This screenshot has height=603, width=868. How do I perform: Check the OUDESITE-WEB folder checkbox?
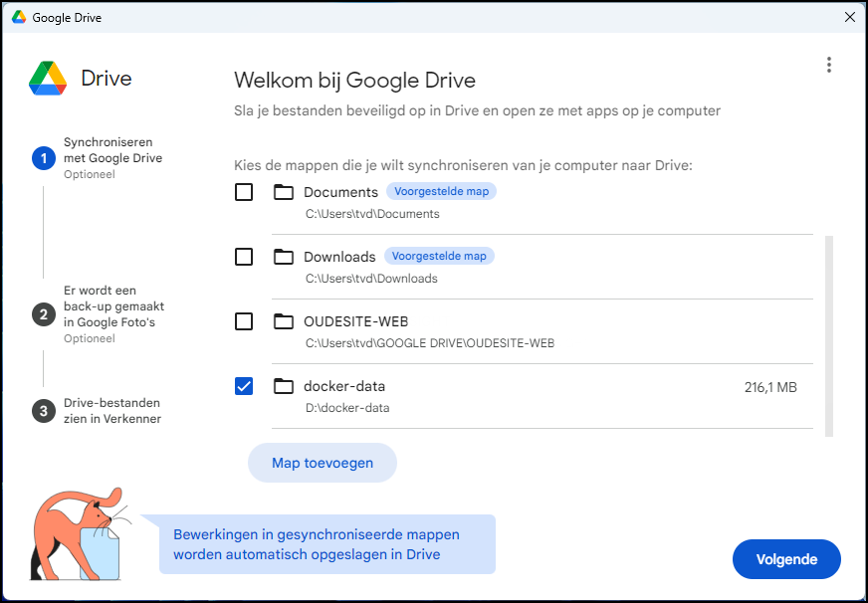[244, 321]
